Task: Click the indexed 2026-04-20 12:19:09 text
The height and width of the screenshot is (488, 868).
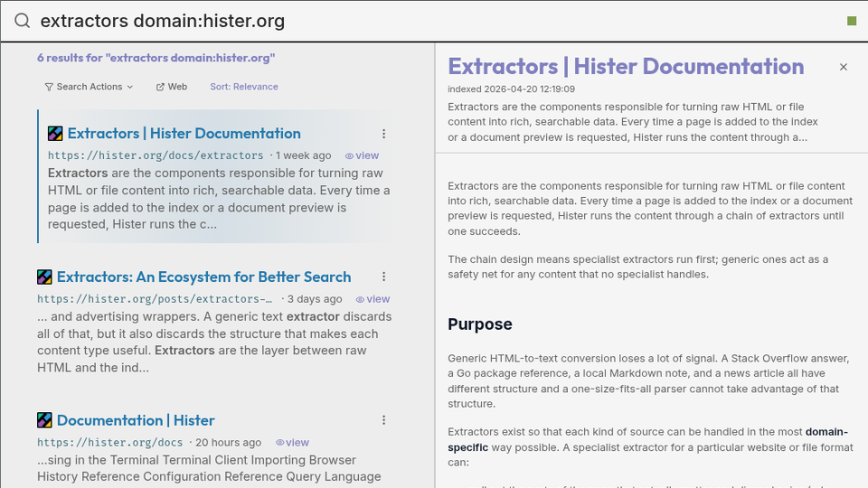Action: 511,89
